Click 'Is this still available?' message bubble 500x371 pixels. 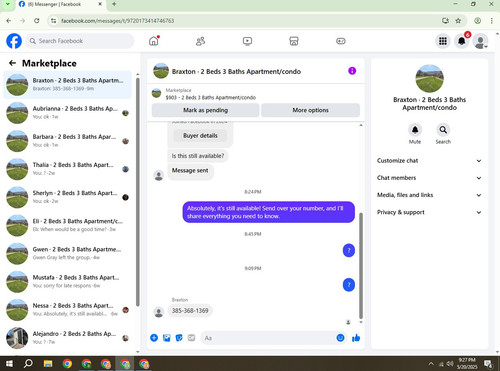[198, 156]
